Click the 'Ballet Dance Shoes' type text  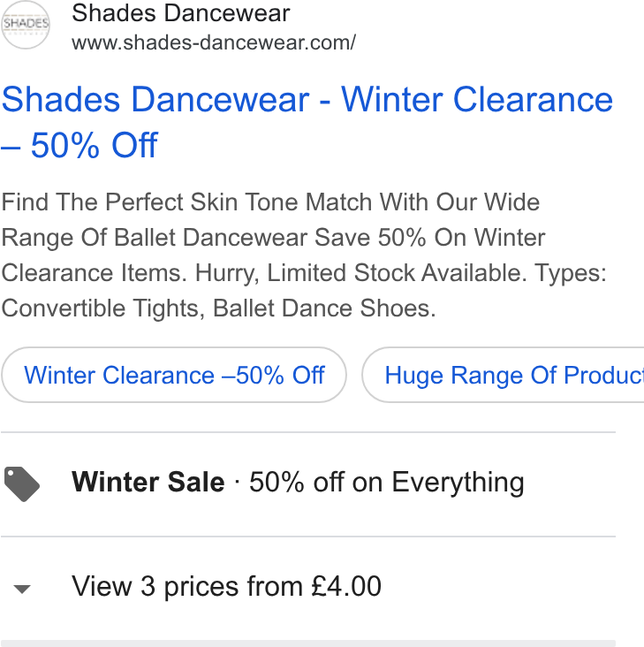(324, 308)
